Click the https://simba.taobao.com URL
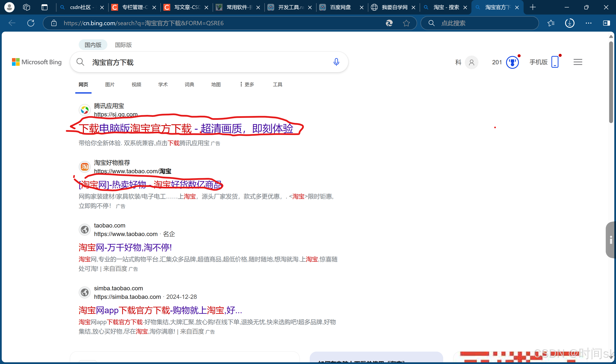The height and width of the screenshot is (364, 616). (x=127, y=297)
